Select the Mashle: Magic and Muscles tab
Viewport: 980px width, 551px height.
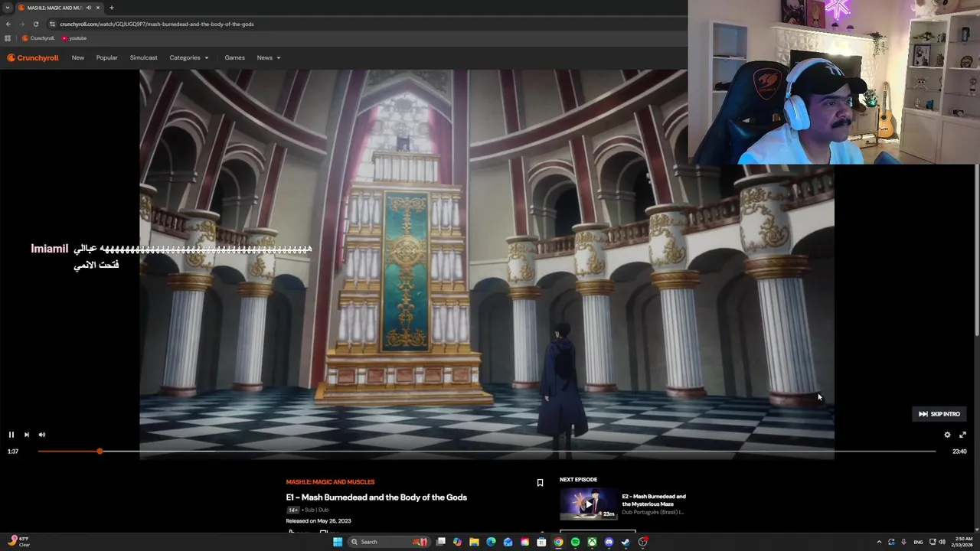click(55, 8)
